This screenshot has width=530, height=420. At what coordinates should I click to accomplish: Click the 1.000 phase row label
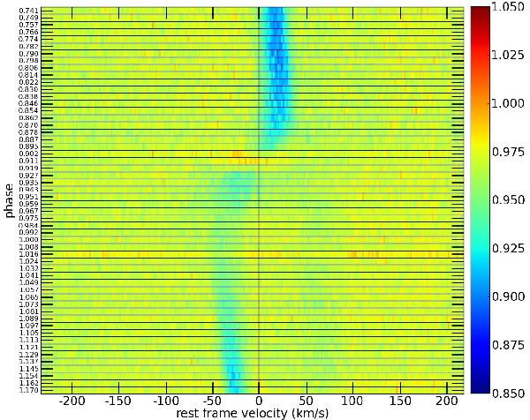tap(28, 240)
